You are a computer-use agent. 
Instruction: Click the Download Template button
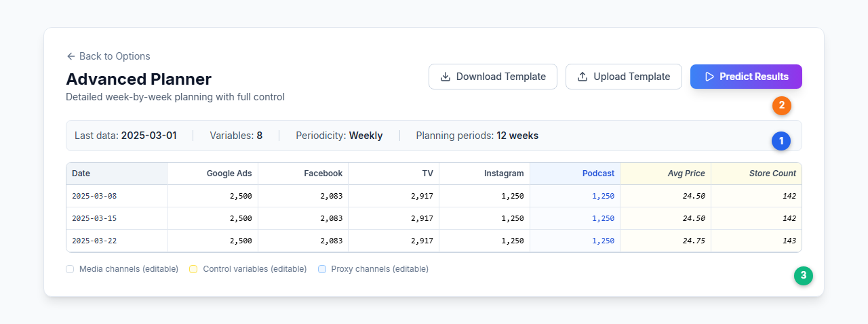point(493,77)
